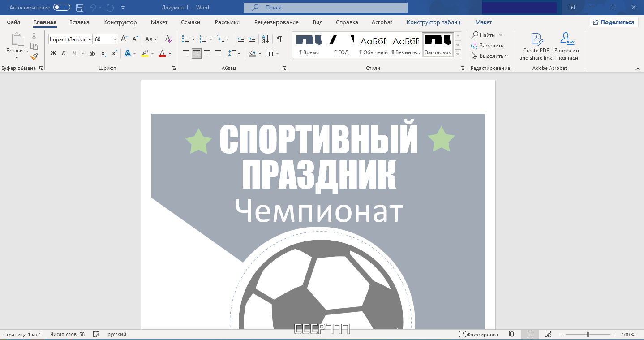Open the font size dropdown
Screen dimensions: 644x340
[x=115, y=39]
